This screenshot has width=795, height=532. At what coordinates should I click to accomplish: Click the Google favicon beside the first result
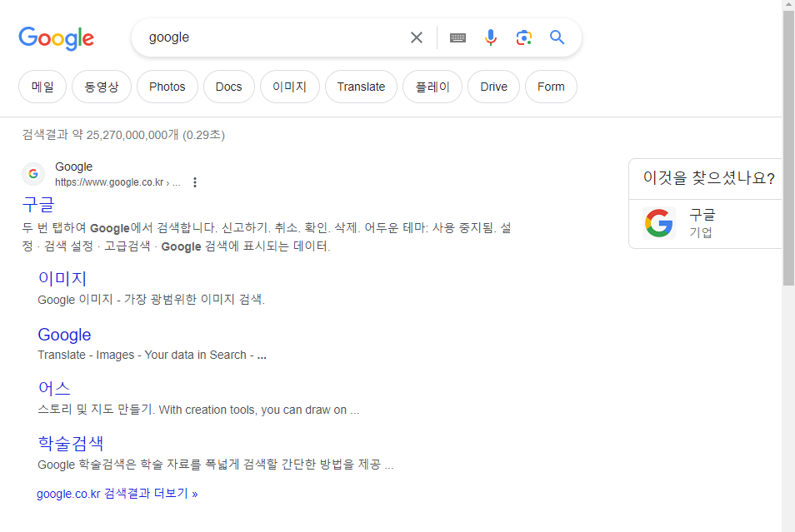(33, 174)
